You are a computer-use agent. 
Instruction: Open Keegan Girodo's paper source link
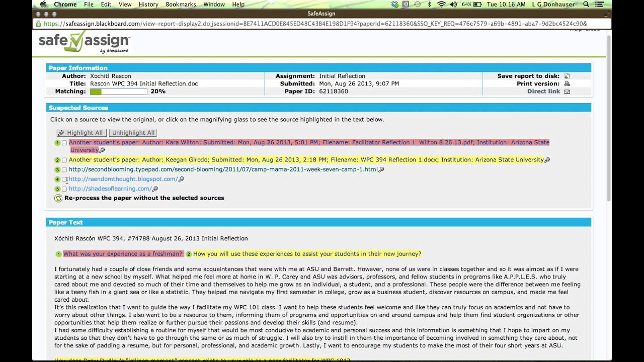click(306, 160)
